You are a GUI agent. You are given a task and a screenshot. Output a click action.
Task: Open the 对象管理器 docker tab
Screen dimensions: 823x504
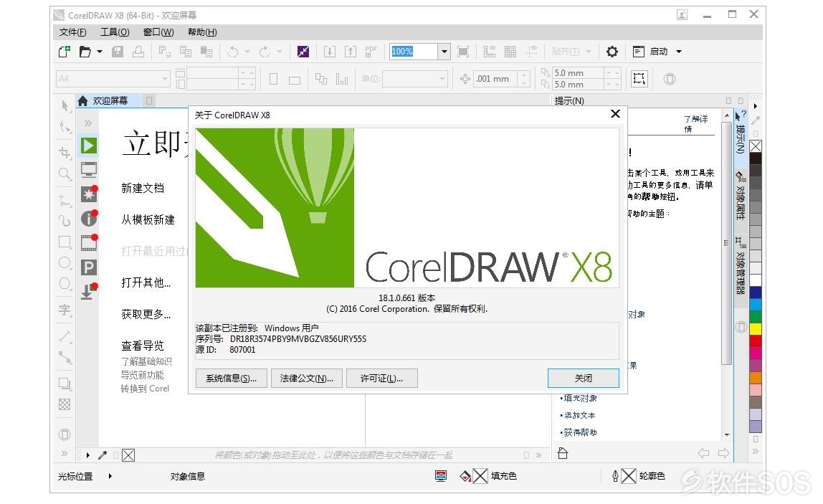coord(741,265)
